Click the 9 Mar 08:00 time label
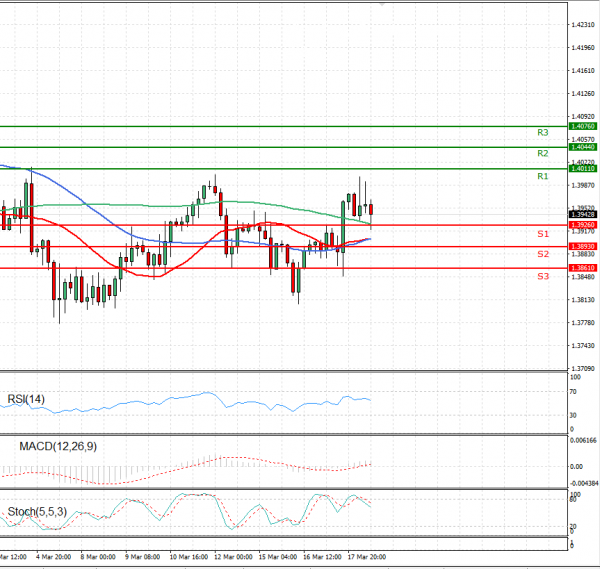Image resolution: width=600 pixels, height=569 pixels. pos(142,557)
